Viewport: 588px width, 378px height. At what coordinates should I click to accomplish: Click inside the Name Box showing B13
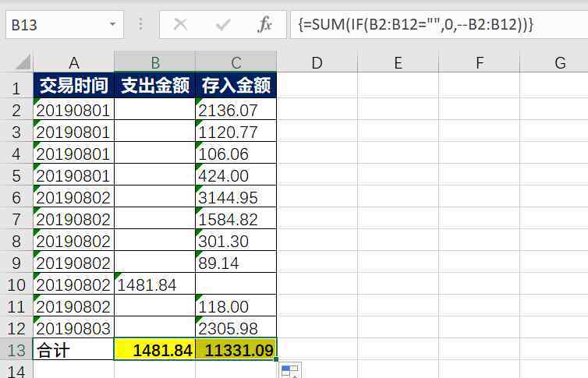pos(55,25)
